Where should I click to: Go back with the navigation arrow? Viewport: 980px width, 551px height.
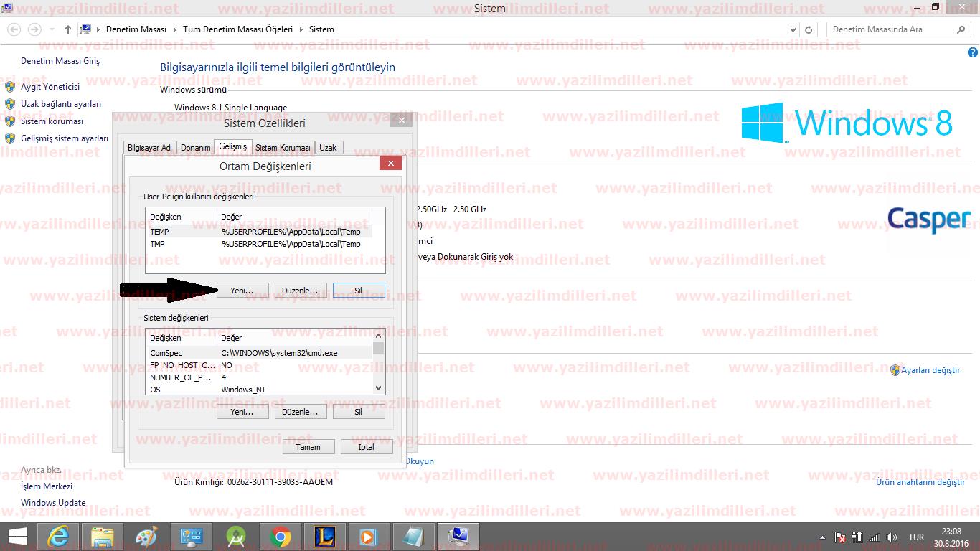click(14, 29)
